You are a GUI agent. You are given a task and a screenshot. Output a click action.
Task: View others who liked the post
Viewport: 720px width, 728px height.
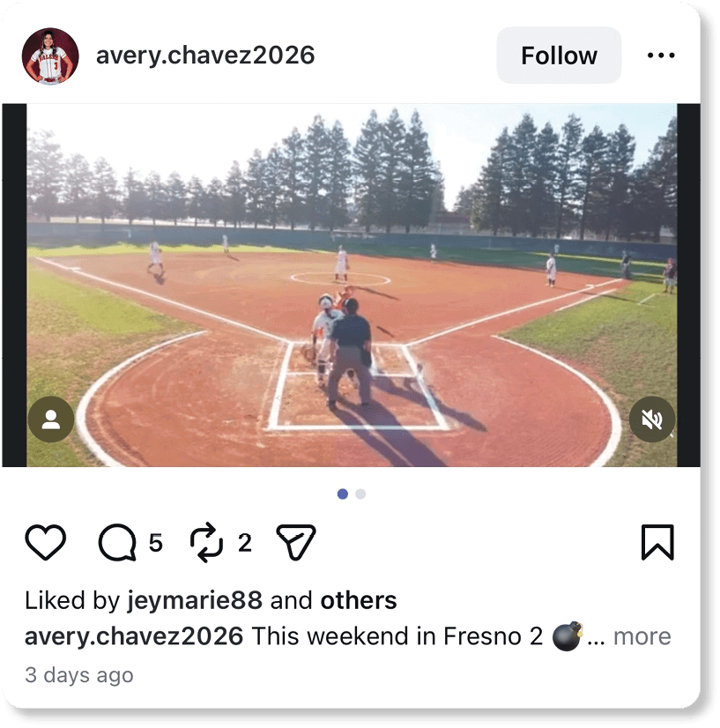click(x=359, y=600)
